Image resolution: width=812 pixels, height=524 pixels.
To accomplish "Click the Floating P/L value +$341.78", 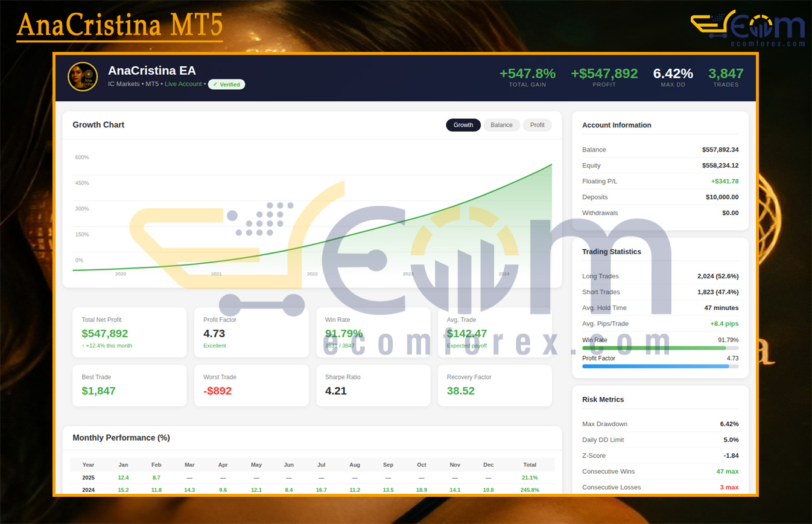I will (725, 181).
